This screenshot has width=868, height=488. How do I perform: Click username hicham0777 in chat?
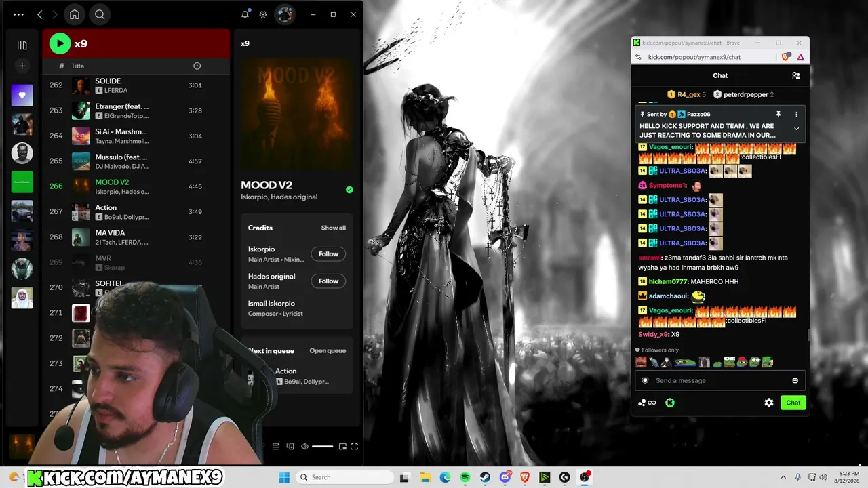pyautogui.click(x=668, y=281)
